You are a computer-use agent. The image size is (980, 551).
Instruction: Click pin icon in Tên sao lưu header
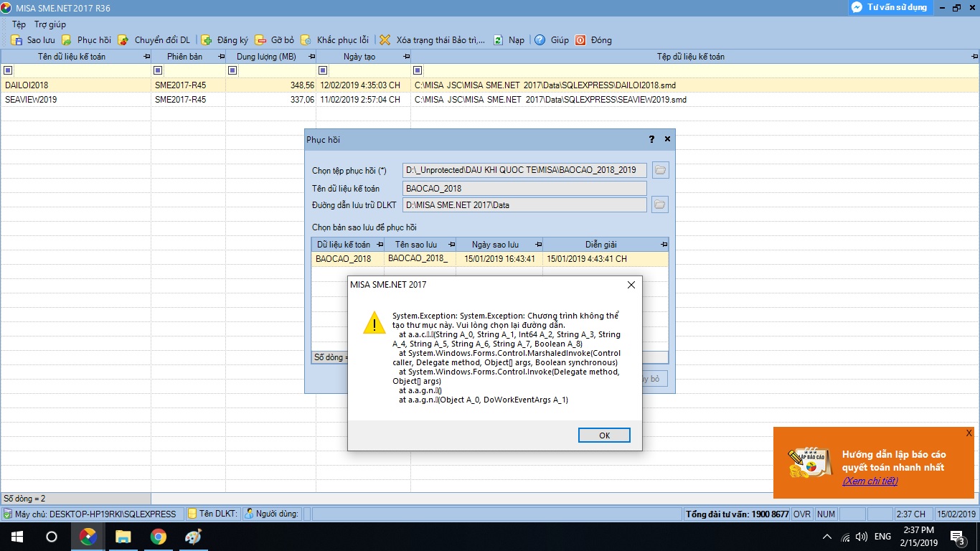pos(451,245)
